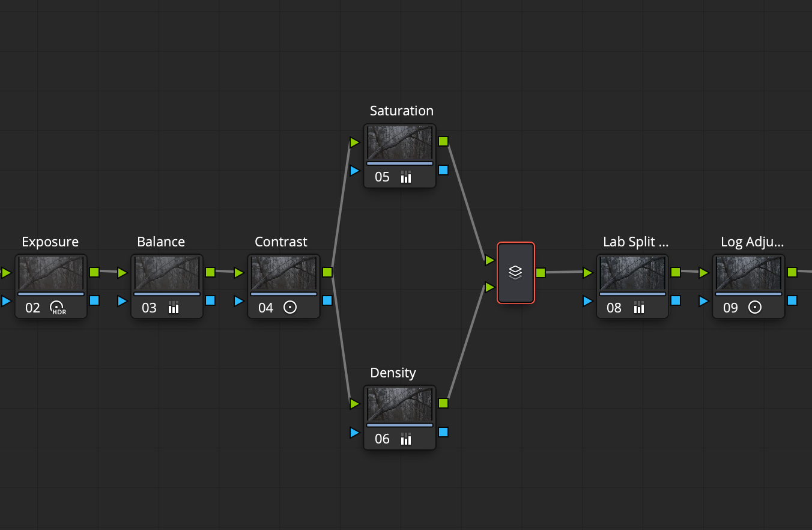Image resolution: width=812 pixels, height=530 pixels.
Task: Click blue key output of Exposure node
Action: point(94,300)
